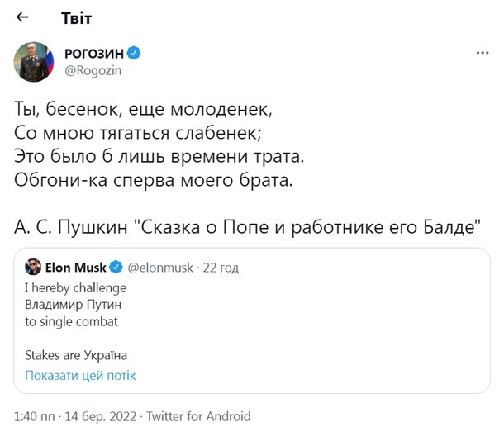This screenshot has height=436, width=504.
Task: Click the "22 год" quoted tweet timestamp
Action: [x=221, y=267]
